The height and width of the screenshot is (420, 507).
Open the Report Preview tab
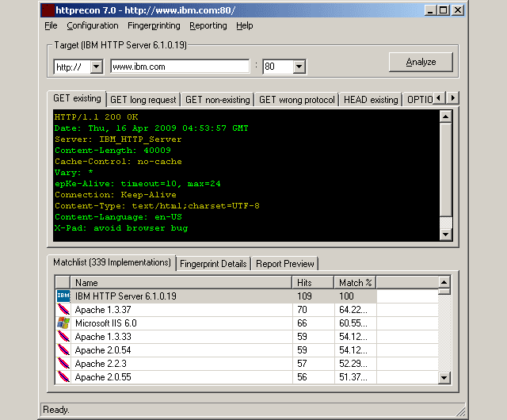tap(285, 264)
